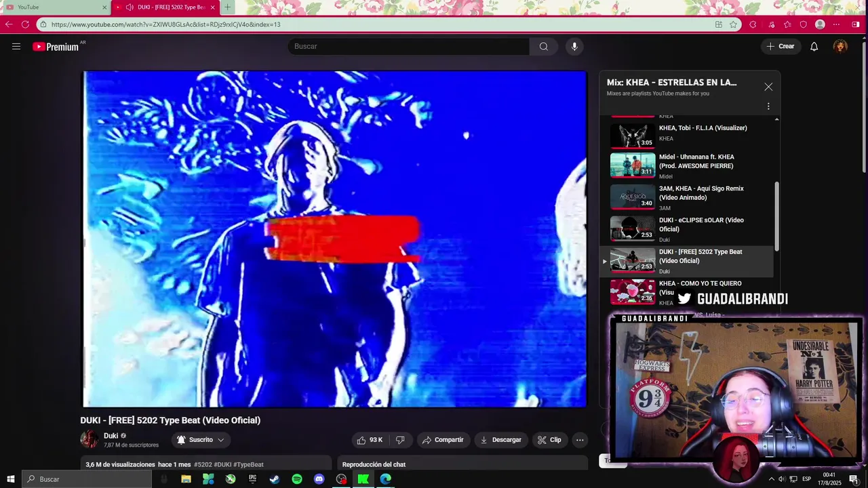
Task: Like the video with thumbs up
Action: (x=370, y=440)
